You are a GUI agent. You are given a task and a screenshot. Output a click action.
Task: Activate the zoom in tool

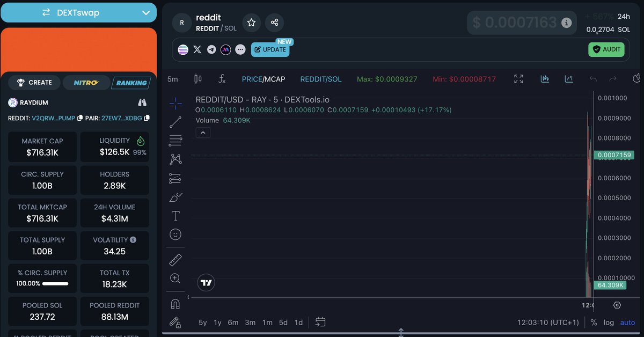point(175,279)
